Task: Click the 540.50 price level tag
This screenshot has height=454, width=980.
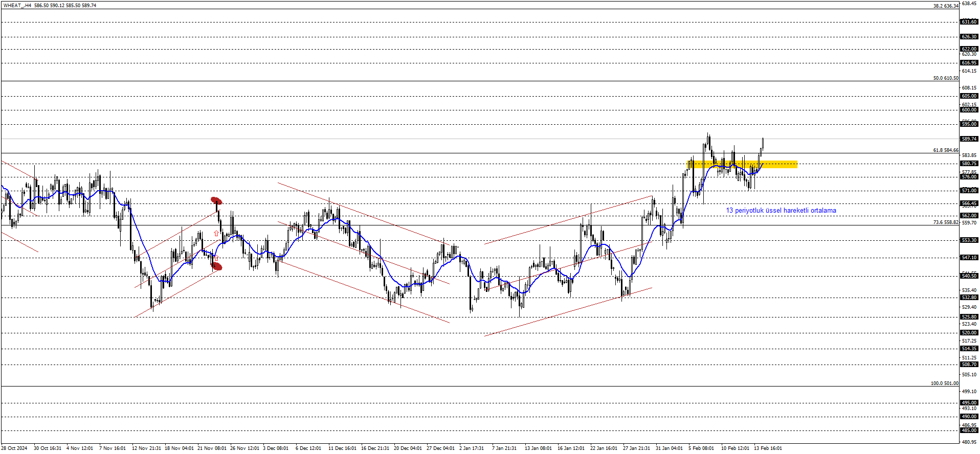Action: tap(969, 276)
